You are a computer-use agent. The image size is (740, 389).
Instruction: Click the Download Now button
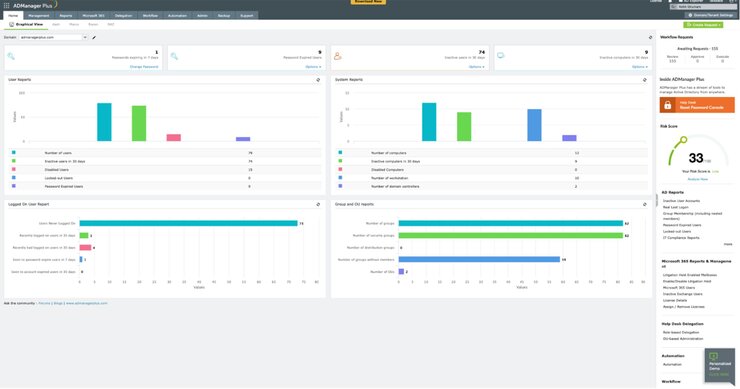click(x=369, y=2)
